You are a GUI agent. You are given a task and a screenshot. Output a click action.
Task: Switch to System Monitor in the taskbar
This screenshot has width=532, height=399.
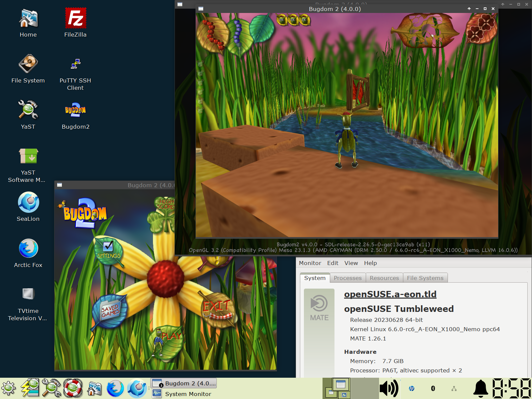tap(184, 394)
